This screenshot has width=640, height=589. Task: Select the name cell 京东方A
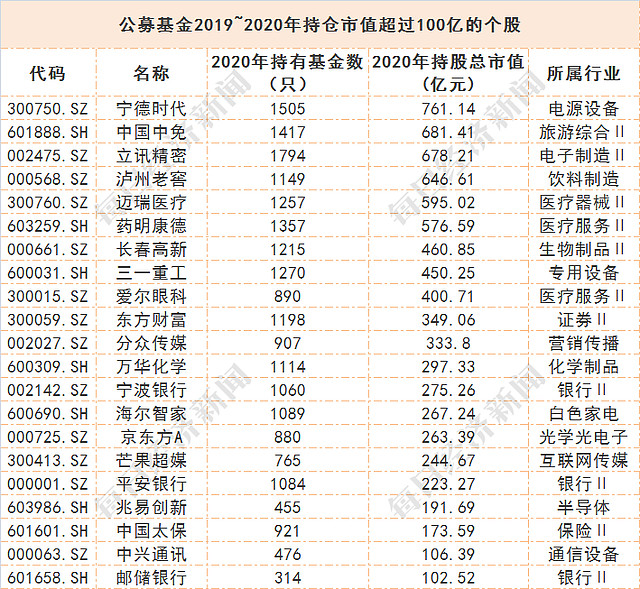(151, 437)
